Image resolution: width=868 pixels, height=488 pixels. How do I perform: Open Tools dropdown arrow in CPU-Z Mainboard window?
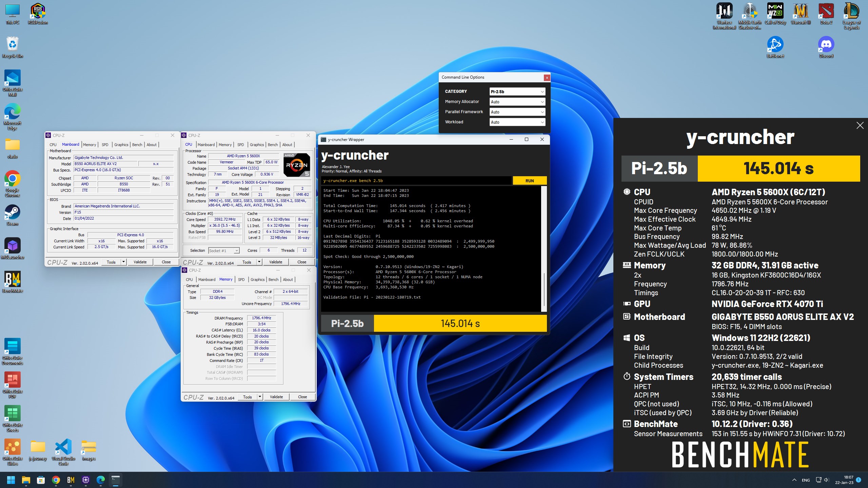pos(124,262)
